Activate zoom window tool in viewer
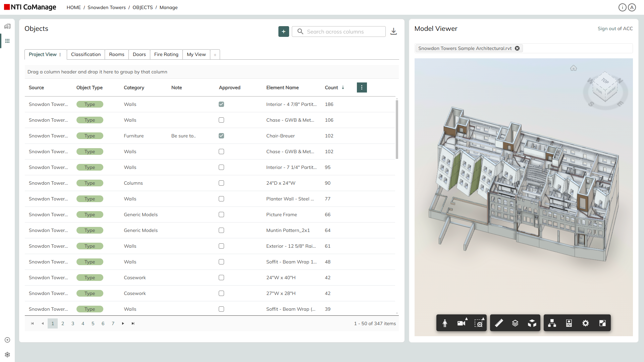 coord(479,323)
